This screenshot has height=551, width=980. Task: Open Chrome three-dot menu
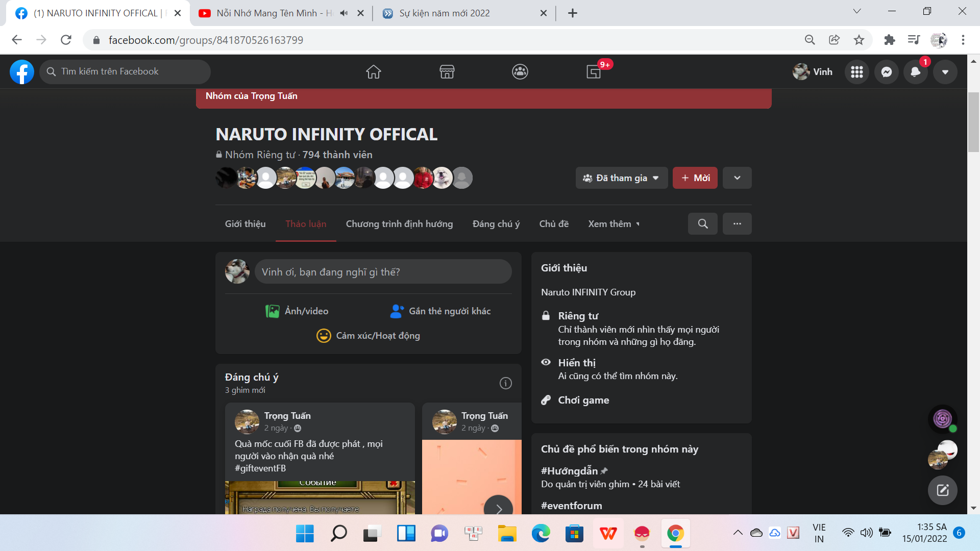click(963, 40)
